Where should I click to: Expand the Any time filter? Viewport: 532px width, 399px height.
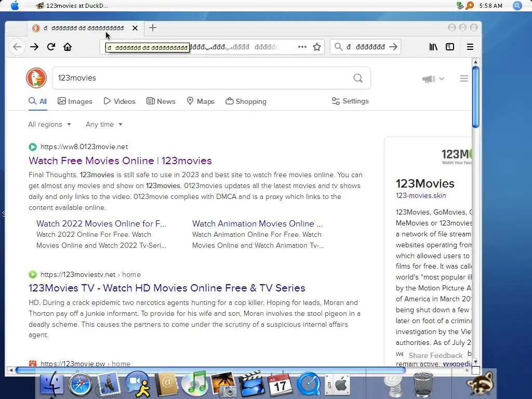(x=104, y=125)
